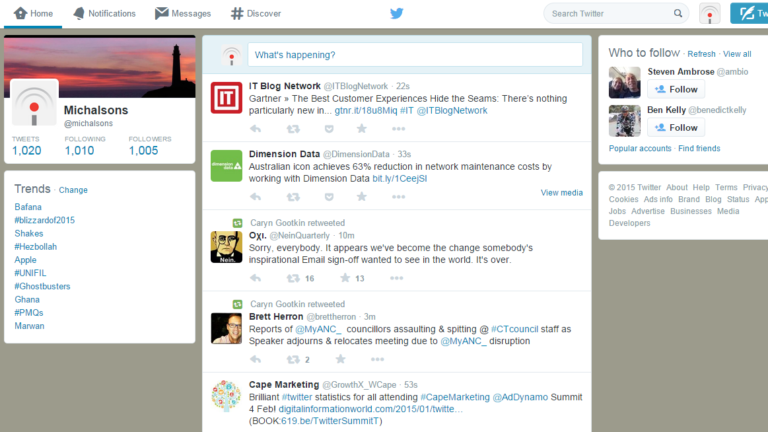768x432 pixels.
Task: Open the Ads info footer link
Action: tap(658, 199)
